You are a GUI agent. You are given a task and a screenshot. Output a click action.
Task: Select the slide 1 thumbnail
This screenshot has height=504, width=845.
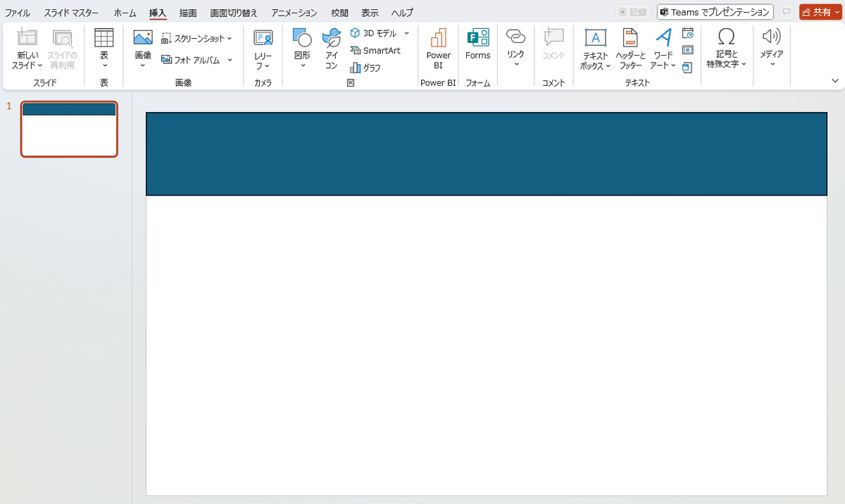(x=69, y=129)
